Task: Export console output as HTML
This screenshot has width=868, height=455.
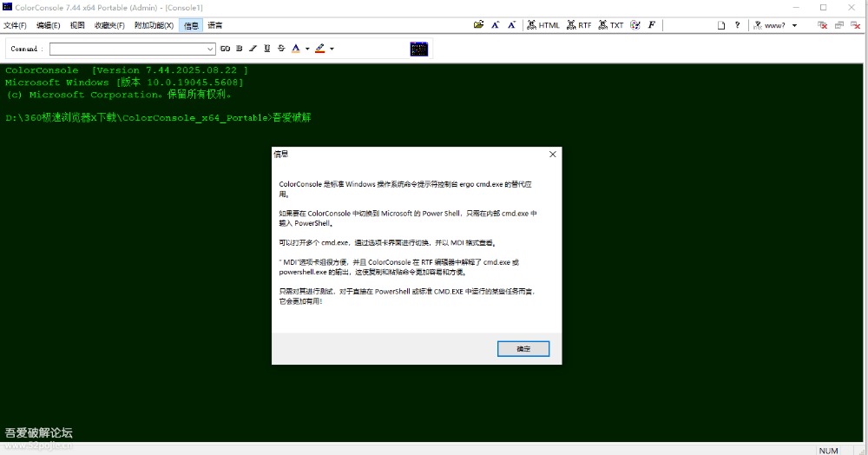Action: tap(543, 25)
